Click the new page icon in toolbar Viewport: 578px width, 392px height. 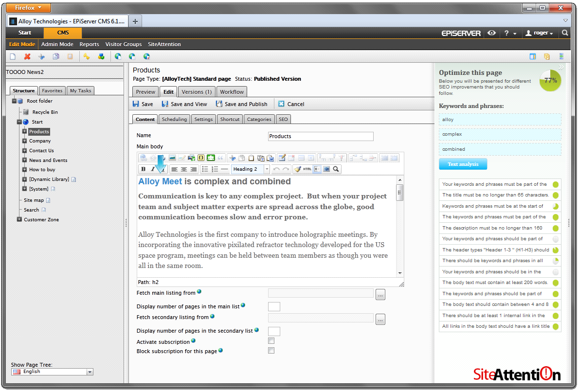(x=13, y=56)
